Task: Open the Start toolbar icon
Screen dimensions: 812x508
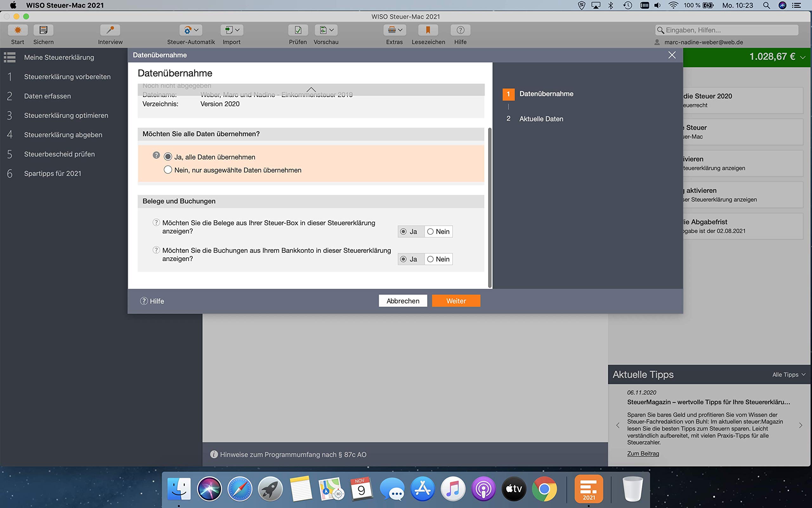Action: 18,30
